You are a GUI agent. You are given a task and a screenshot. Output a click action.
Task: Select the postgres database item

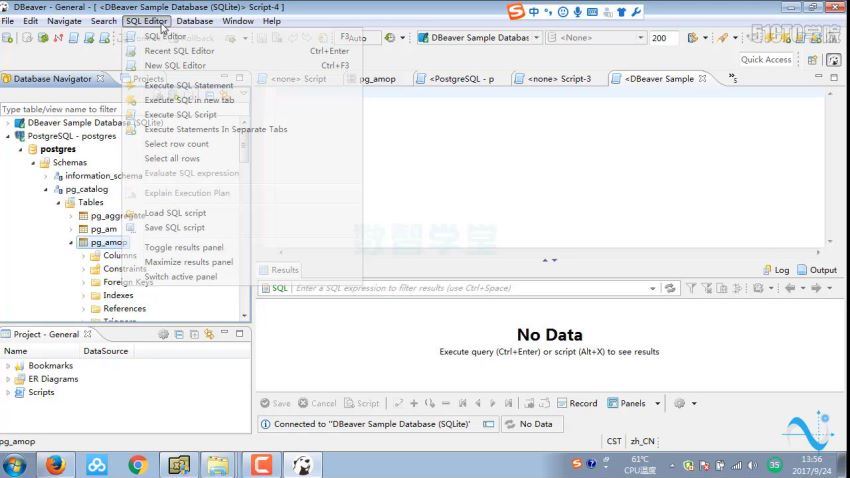tap(57, 149)
